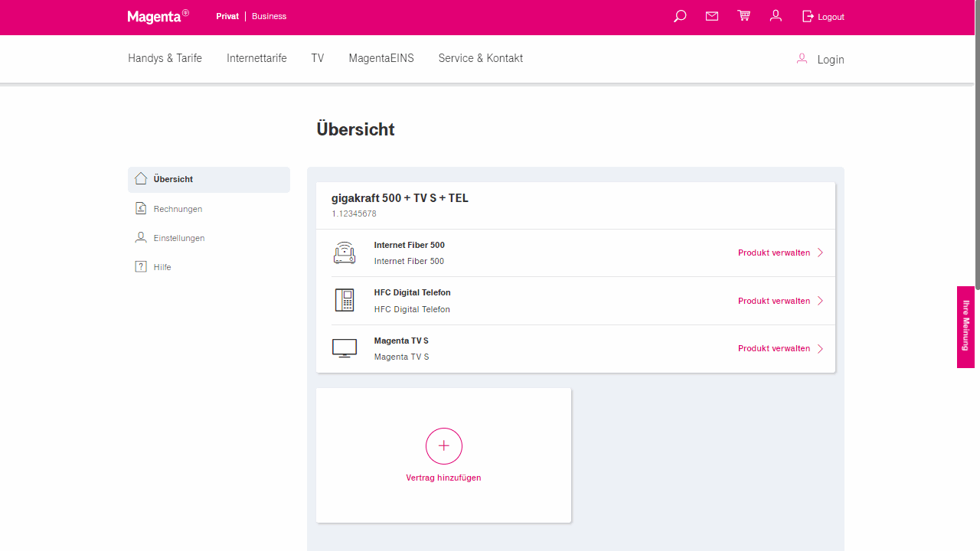Image resolution: width=980 pixels, height=551 pixels.
Task: View the shopping cart icon
Action: point(743,16)
